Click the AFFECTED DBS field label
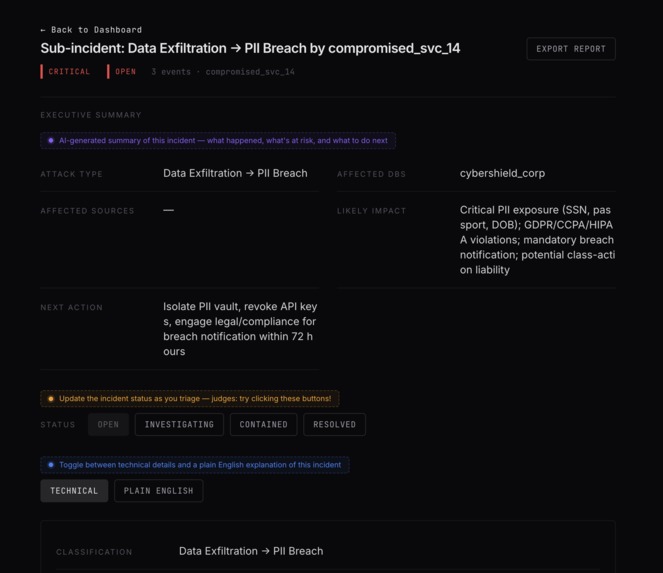Viewport: 663px width, 573px height. coord(371,174)
